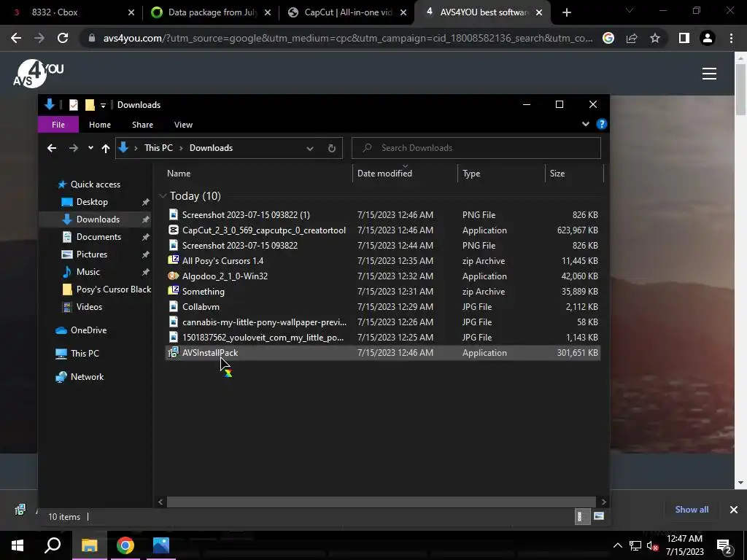Open taskbar search magnifier
This screenshot has height=560, width=747.
[53, 545]
